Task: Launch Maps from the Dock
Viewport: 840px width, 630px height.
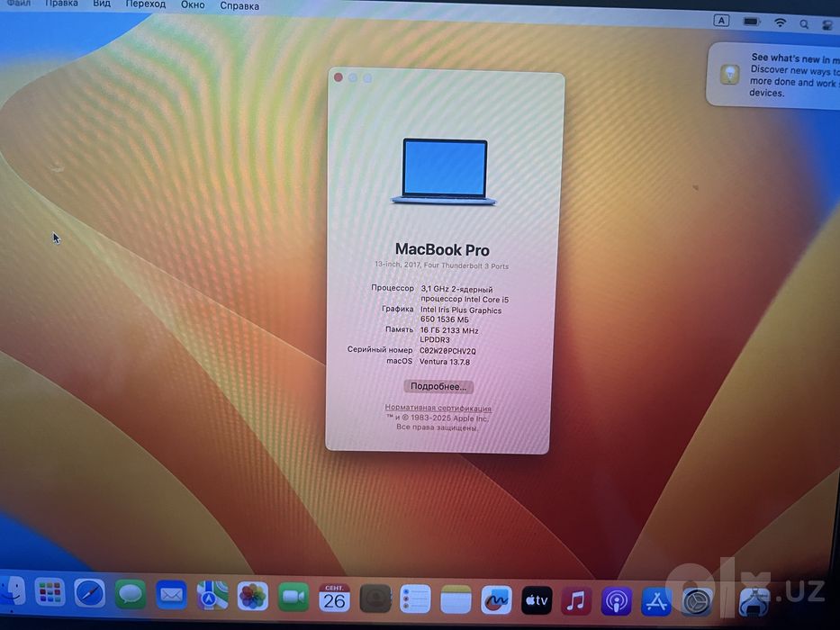Action: [212, 596]
